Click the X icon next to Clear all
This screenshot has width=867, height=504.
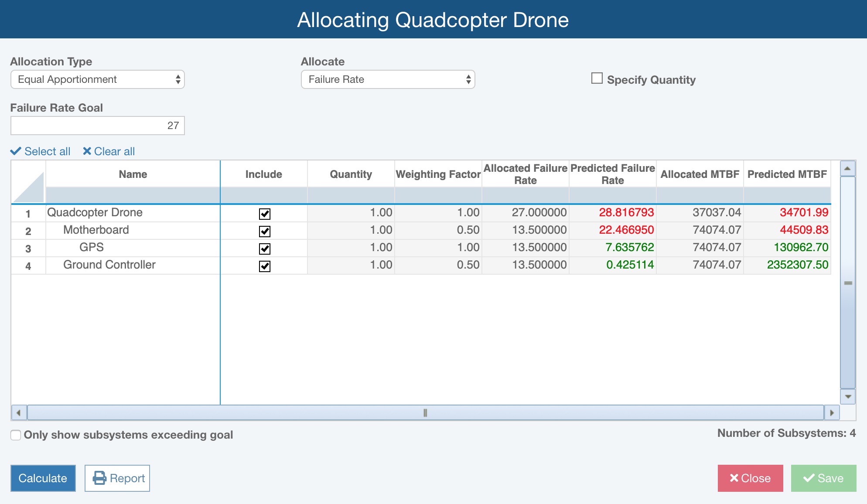[87, 151]
